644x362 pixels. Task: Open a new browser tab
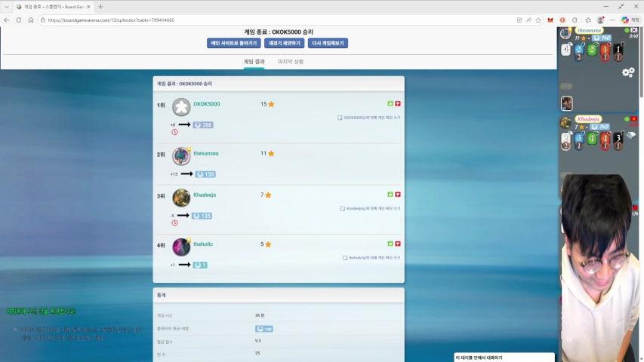tap(100, 6)
